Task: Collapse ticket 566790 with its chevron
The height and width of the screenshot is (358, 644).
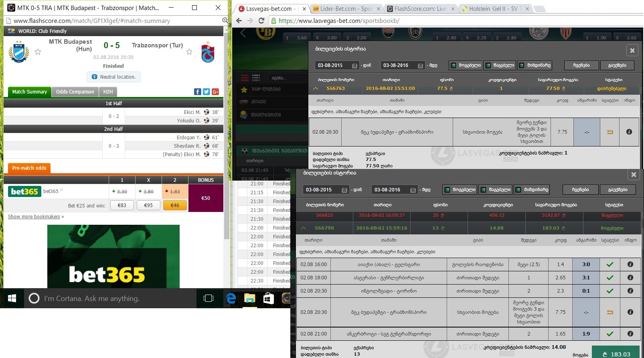Action: point(304,228)
